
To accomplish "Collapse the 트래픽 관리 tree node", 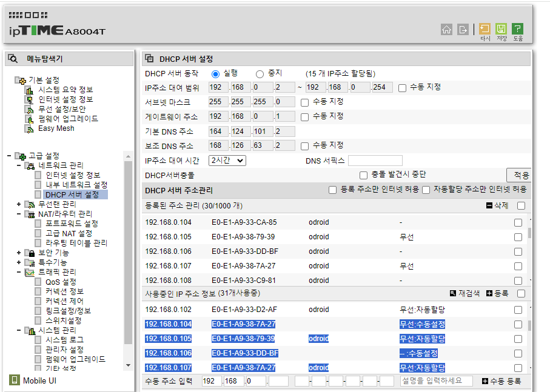I will 19,272.
